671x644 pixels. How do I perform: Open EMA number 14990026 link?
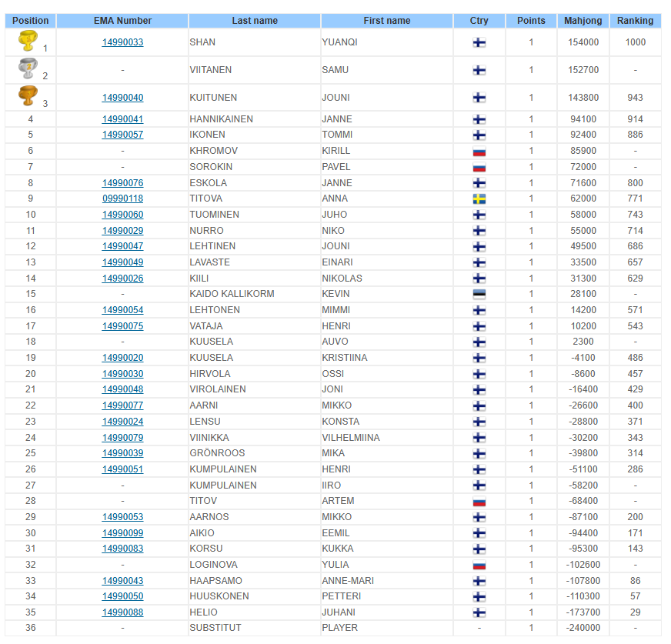click(x=122, y=278)
